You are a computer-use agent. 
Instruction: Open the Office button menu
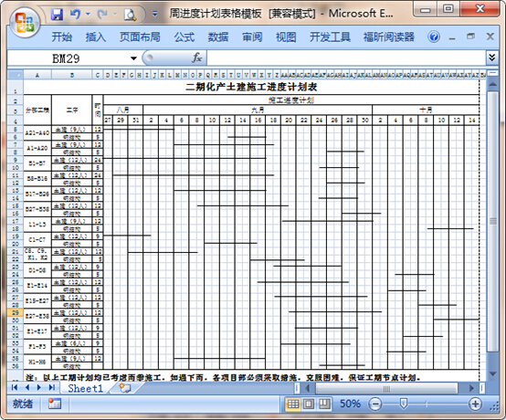tap(25, 22)
